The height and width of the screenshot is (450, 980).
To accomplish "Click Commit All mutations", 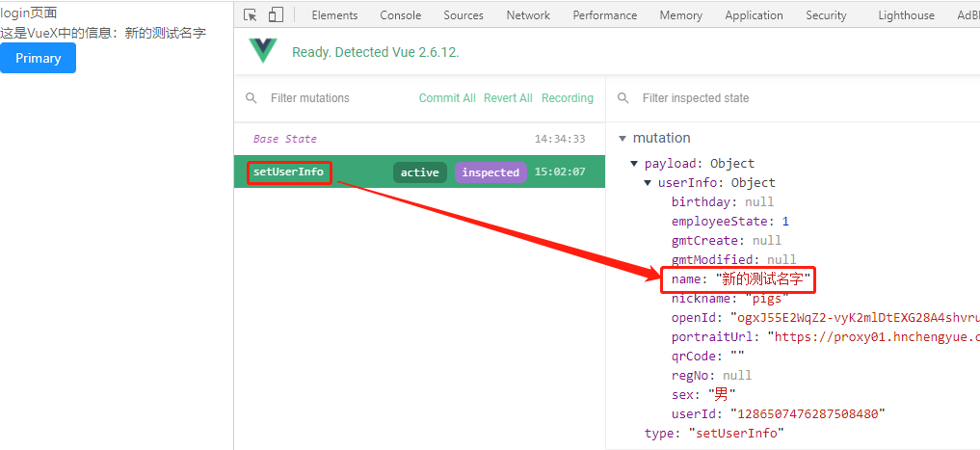I will [447, 98].
